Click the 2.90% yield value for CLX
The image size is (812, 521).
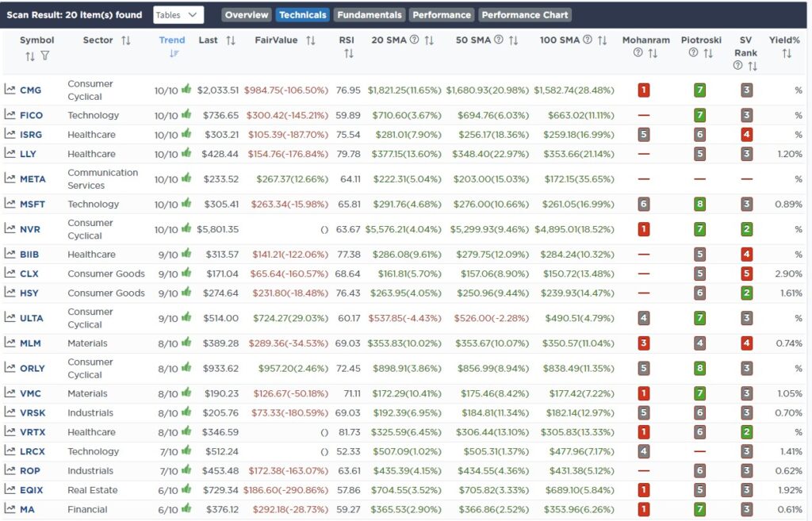[x=789, y=274]
